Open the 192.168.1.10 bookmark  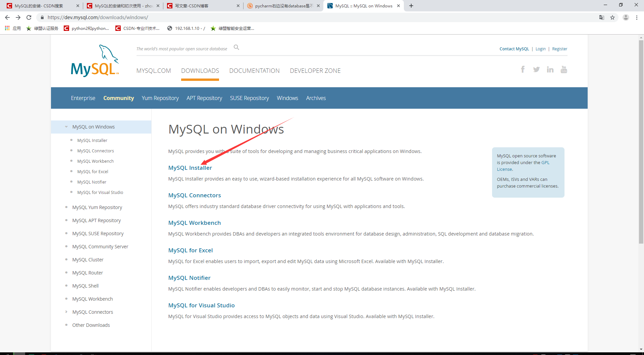186,28
